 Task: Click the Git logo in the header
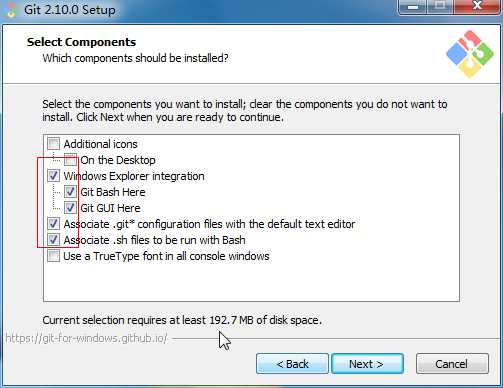click(470, 54)
